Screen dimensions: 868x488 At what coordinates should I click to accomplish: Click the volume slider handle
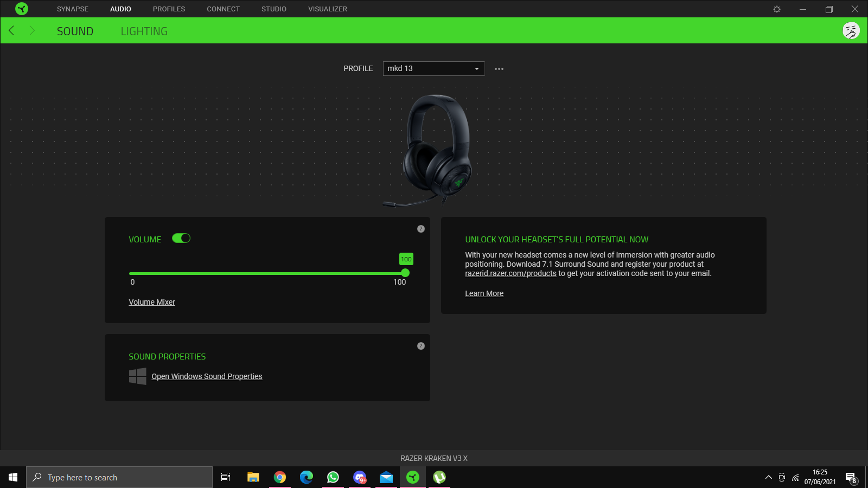pos(405,273)
